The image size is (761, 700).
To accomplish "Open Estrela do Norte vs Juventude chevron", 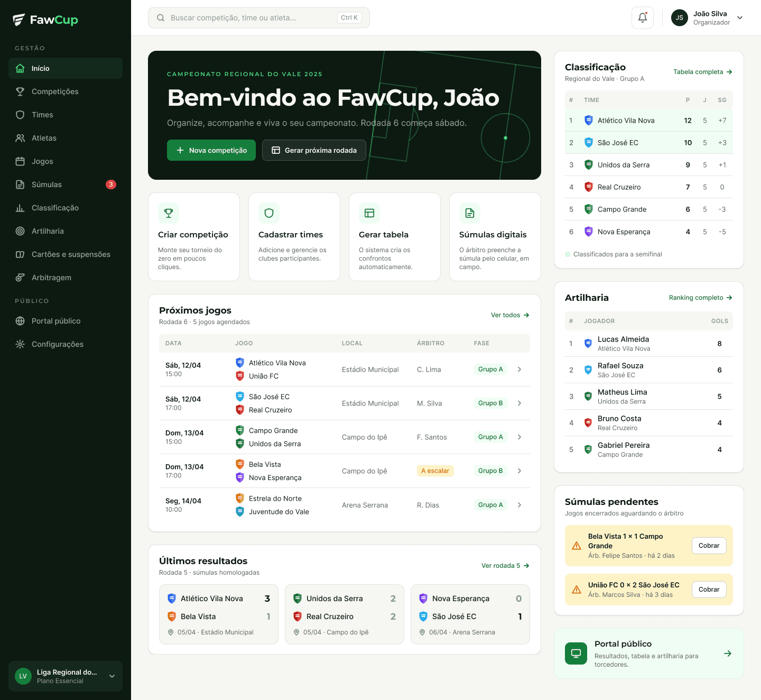I will pos(519,505).
